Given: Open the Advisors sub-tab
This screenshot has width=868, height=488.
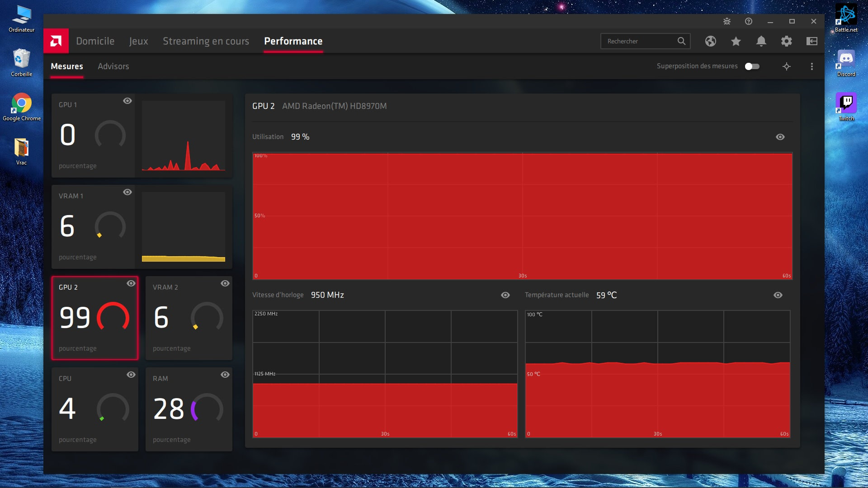Looking at the screenshot, I should click(x=113, y=66).
